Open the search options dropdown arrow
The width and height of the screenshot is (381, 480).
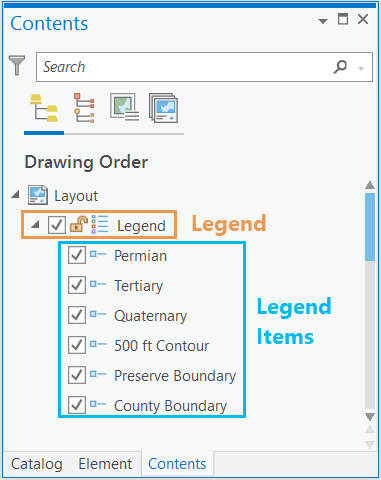pos(361,69)
